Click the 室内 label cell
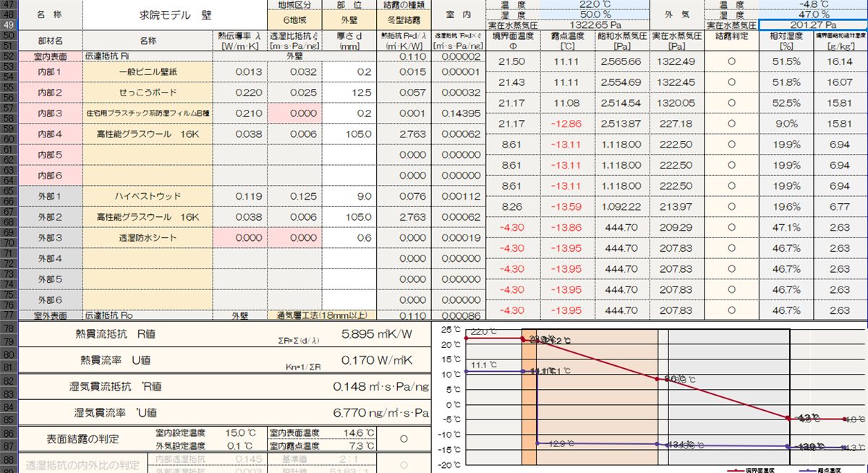Image resolution: width=868 pixels, height=473 pixels. click(x=459, y=15)
